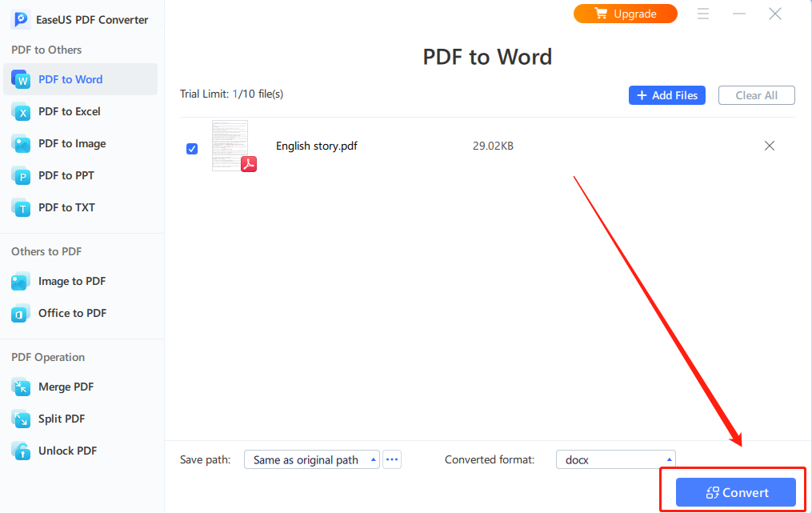The width and height of the screenshot is (812, 513).
Task: Select the PDF to TXT icon
Action: click(22, 207)
